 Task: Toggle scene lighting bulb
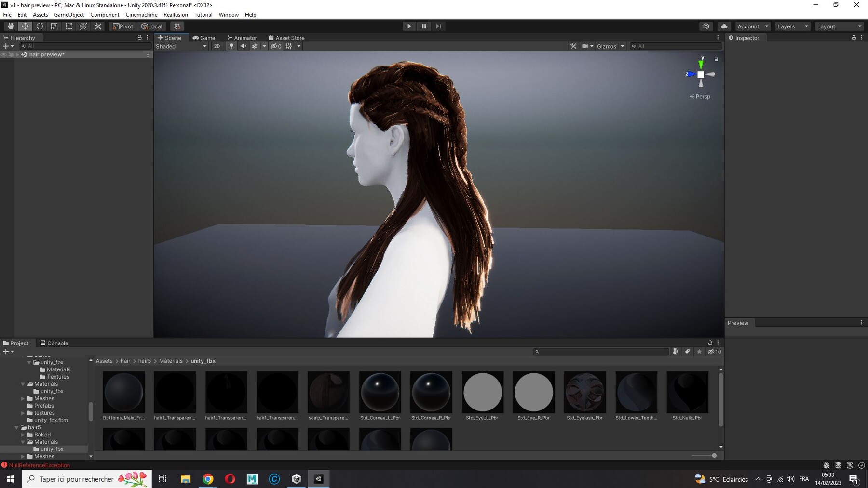pyautogui.click(x=231, y=46)
